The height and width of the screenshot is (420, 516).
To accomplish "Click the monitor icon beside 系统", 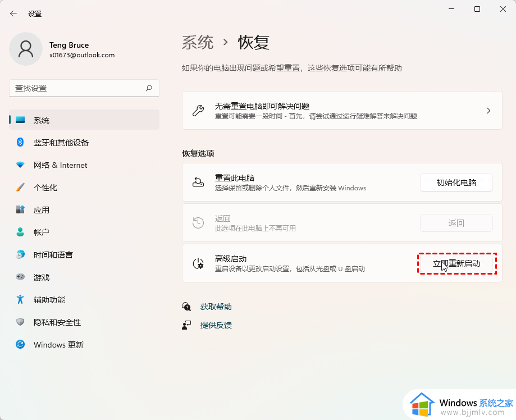I will (20, 120).
